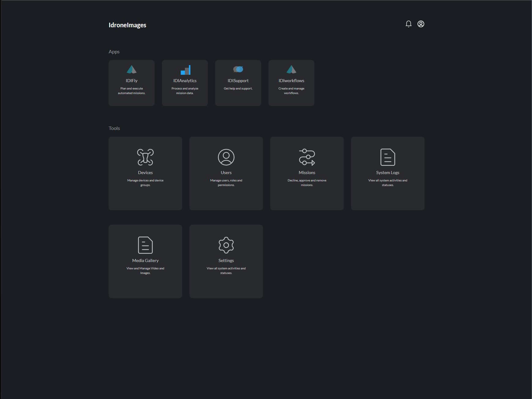
Task: Open the notifications bell
Action: tap(408, 24)
